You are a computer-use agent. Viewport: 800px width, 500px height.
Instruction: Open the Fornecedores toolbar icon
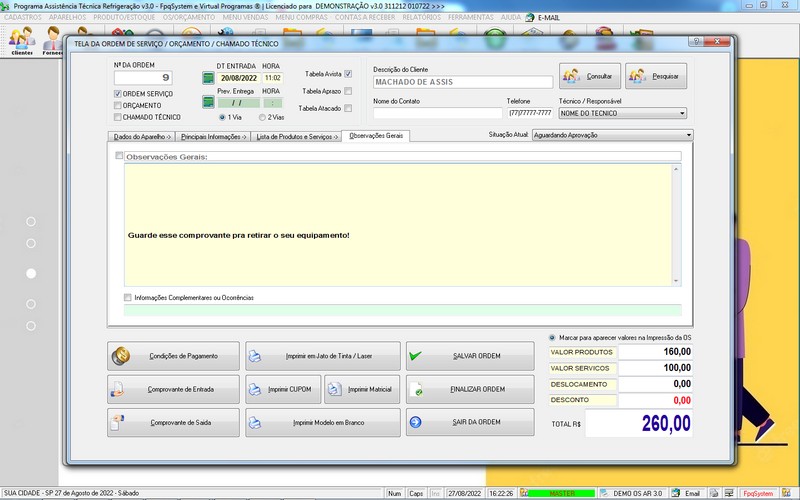[x=53, y=40]
